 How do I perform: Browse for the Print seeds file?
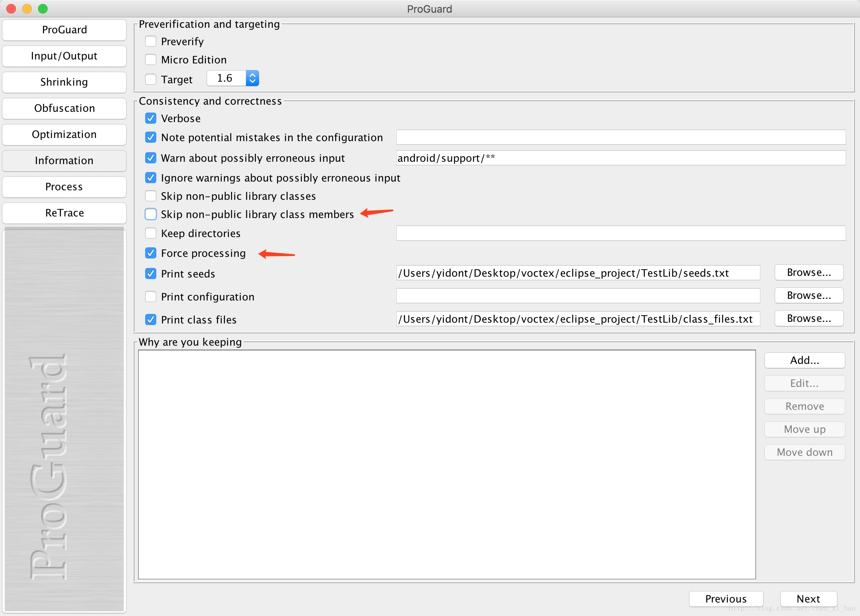pyautogui.click(x=809, y=273)
